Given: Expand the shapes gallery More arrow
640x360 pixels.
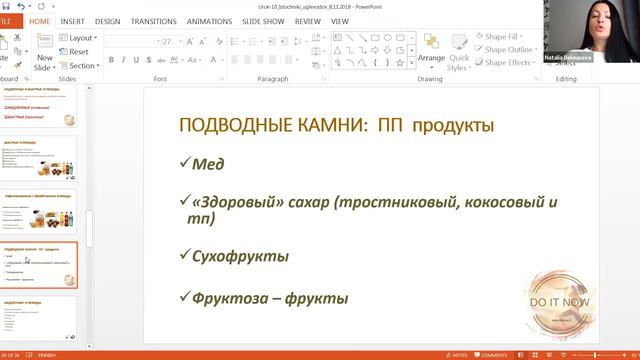Looking at the screenshot, I should click(412, 63).
